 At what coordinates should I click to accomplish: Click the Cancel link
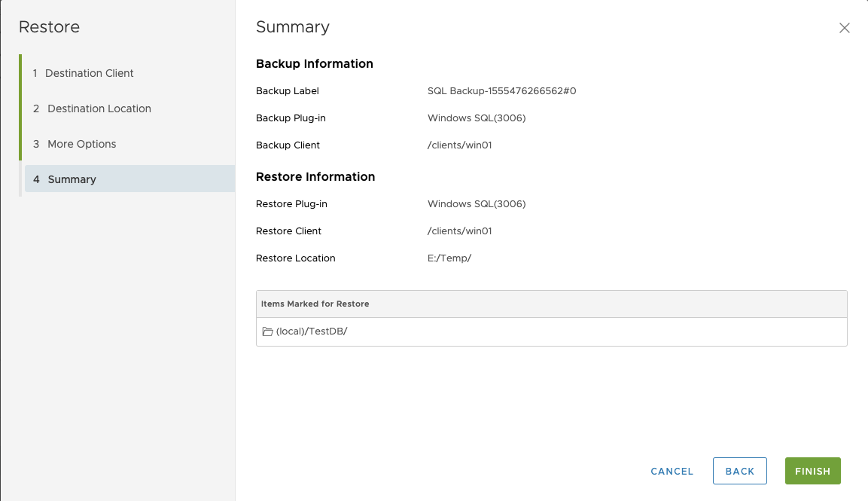671,471
